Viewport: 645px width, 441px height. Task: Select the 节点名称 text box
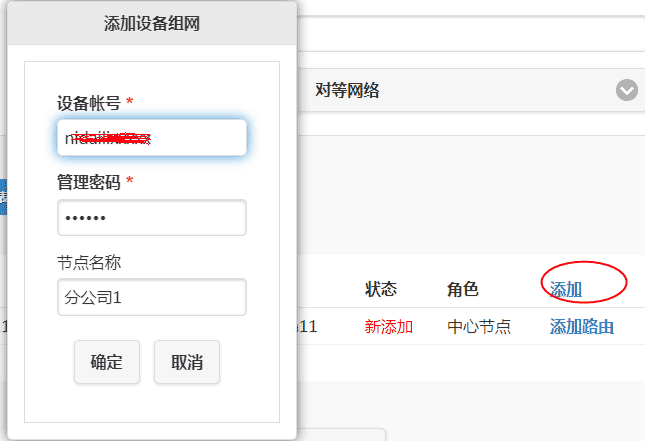point(151,297)
